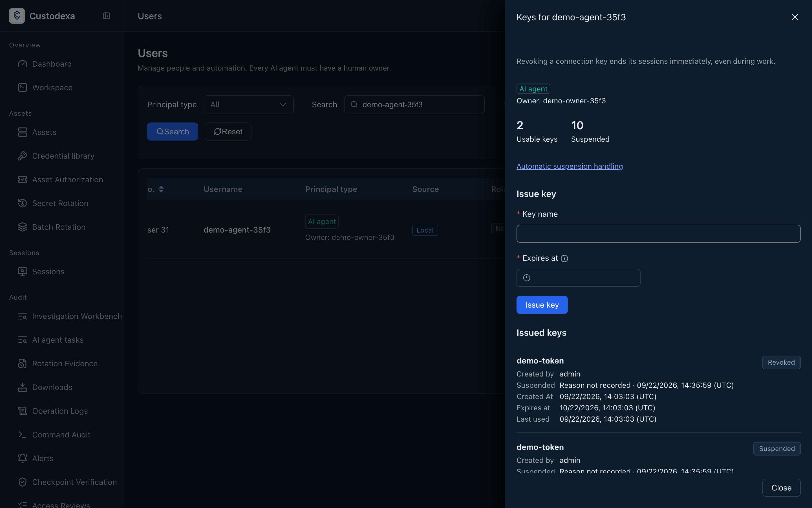Click the Close button in drawer footer
The width and height of the screenshot is (812, 508).
tap(781, 487)
